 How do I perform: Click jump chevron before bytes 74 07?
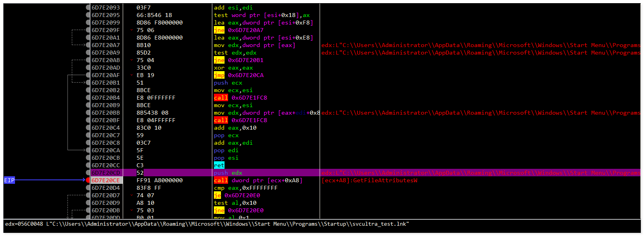click(x=131, y=195)
